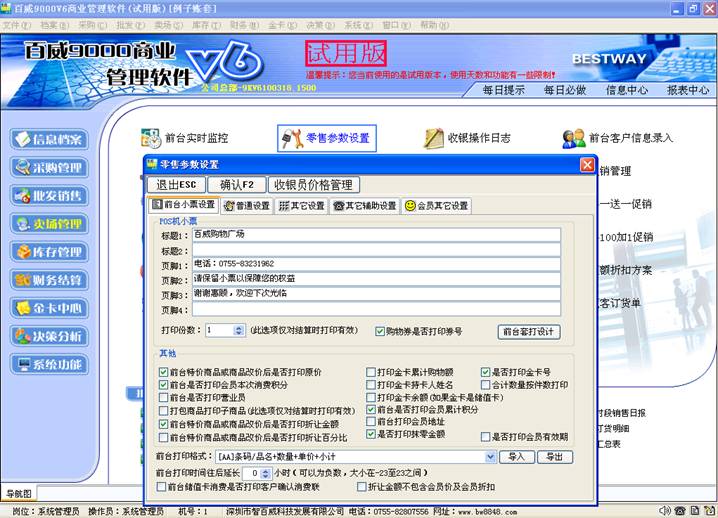Open the 财务结算 sidebar module
The image size is (718, 518).
click(x=49, y=280)
